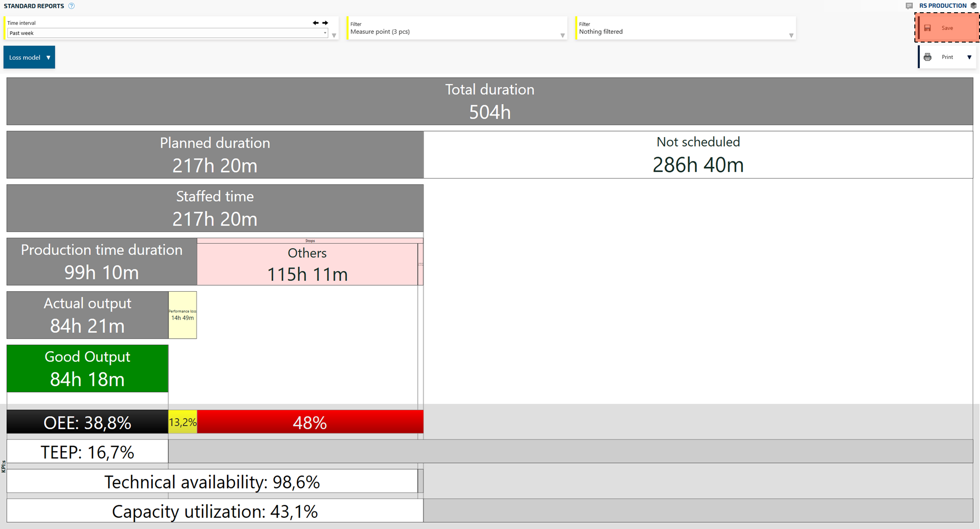
Task: Go to the previous time interval
Action: click(315, 23)
